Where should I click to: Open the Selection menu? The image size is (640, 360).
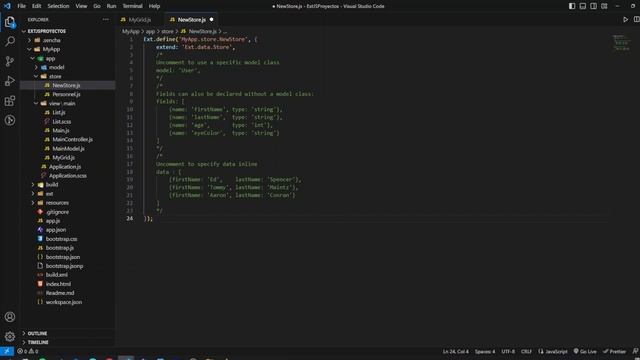58,6
